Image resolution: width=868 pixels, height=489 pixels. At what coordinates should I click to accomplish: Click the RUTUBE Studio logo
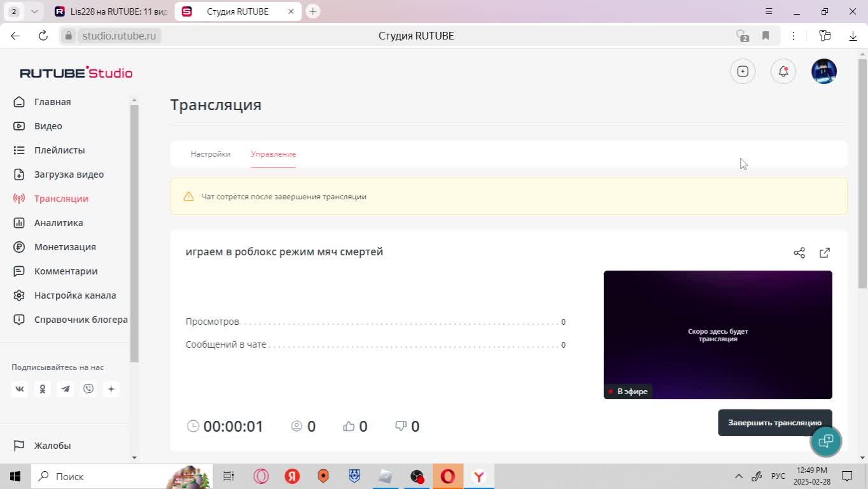(76, 73)
